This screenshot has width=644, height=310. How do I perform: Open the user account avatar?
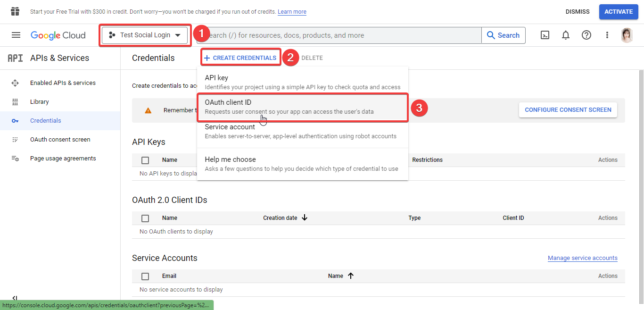point(627,35)
